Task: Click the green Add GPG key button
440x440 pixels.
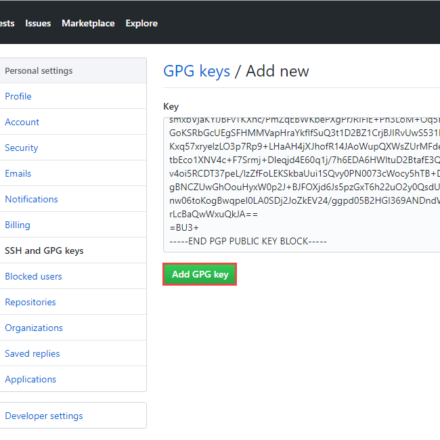Action: 200,274
